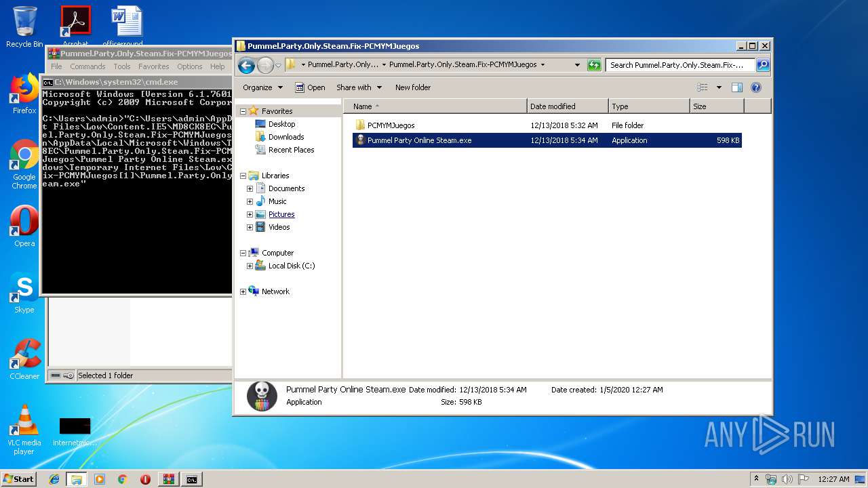Launch Google Chrome desktop shortcut
The height and width of the screenshot is (488, 868).
pyautogui.click(x=24, y=163)
